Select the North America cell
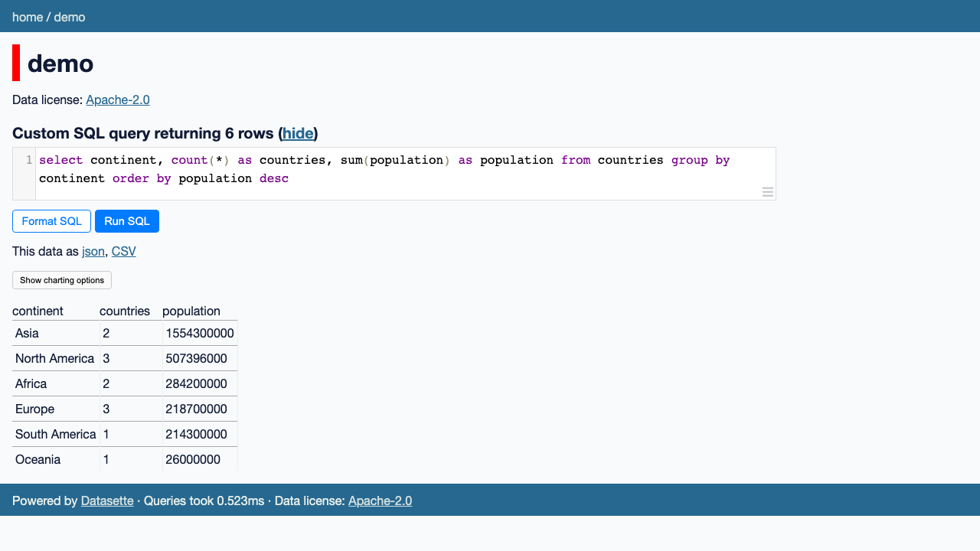 [56, 358]
